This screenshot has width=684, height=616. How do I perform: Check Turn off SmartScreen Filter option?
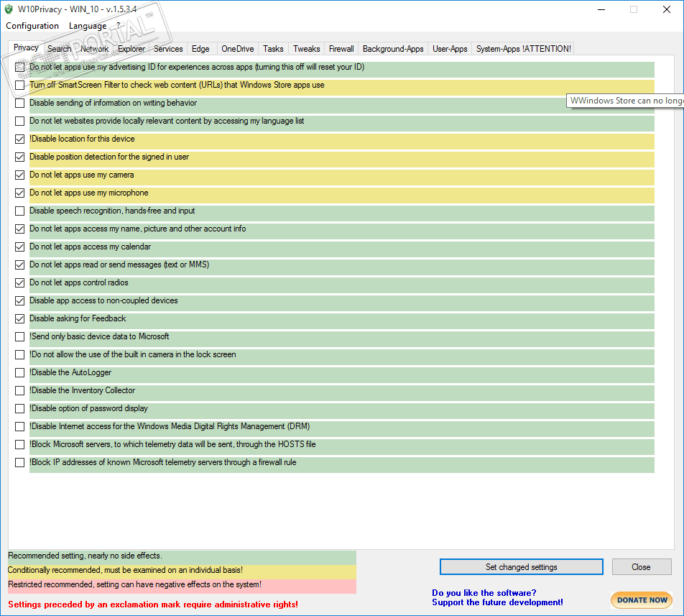coord(19,85)
